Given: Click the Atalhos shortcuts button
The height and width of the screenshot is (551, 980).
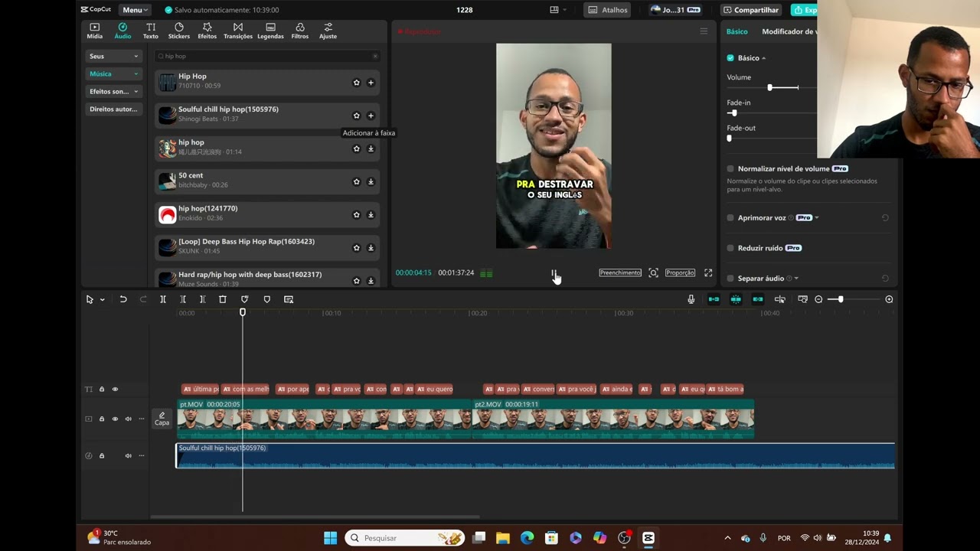Looking at the screenshot, I should point(608,10).
